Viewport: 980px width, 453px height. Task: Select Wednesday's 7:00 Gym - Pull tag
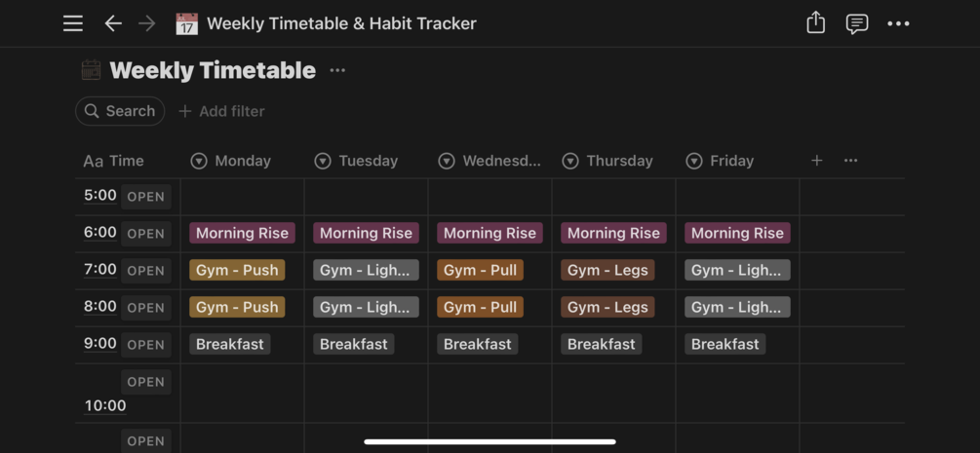pos(480,270)
